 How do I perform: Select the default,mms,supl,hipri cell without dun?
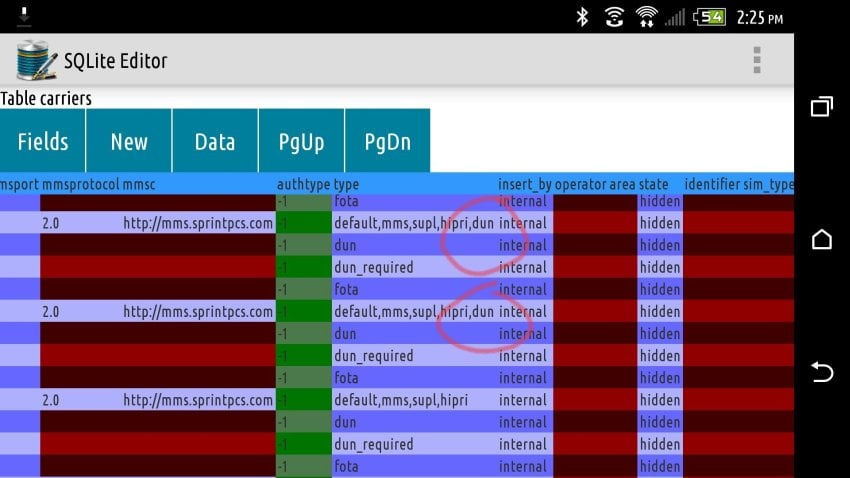pos(394,400)
